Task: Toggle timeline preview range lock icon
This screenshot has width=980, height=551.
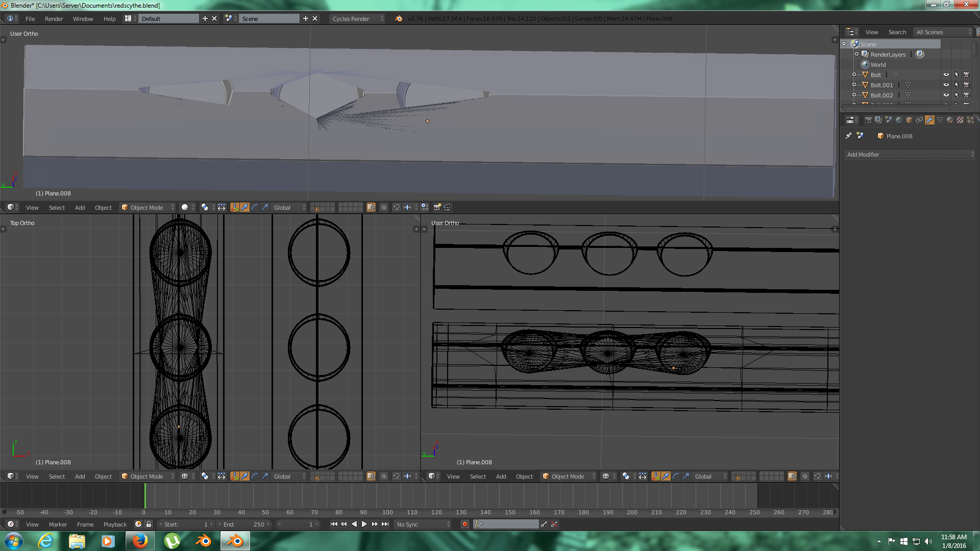Action: [149, 524]
